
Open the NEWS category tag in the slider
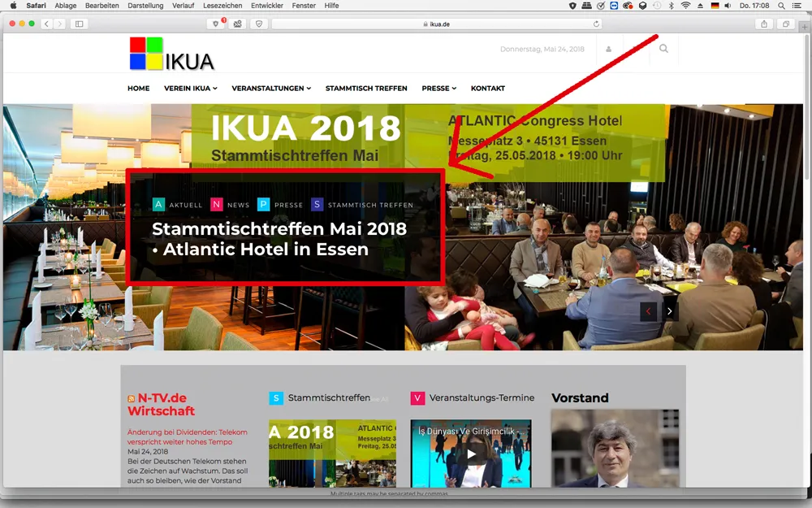[230, 205]
